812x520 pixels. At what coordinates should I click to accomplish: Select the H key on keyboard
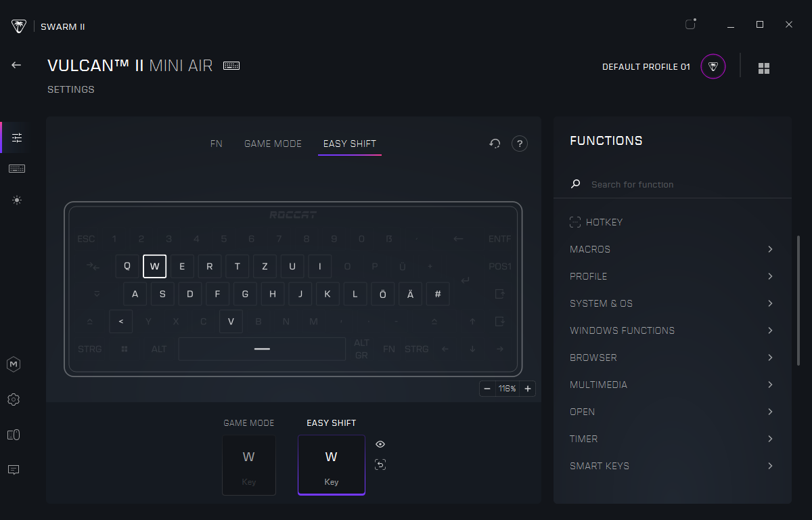[x=273, y=294]
